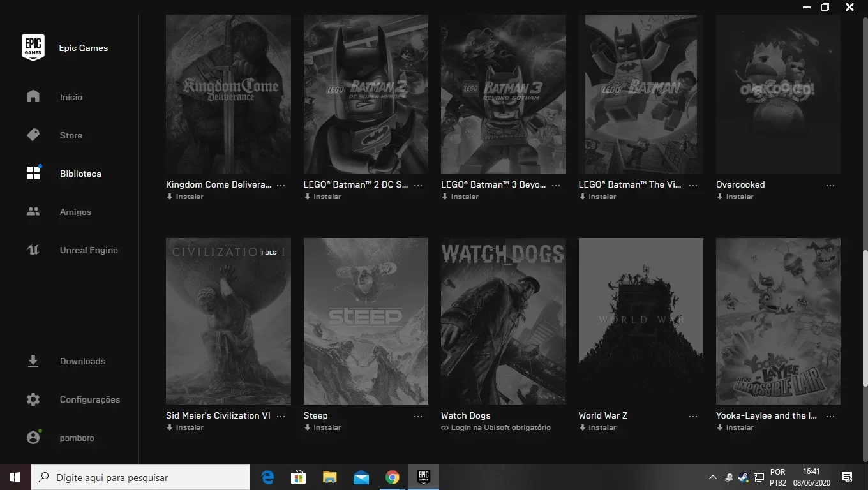
Task: Click the taskbar search box
Action: (140, 477)
